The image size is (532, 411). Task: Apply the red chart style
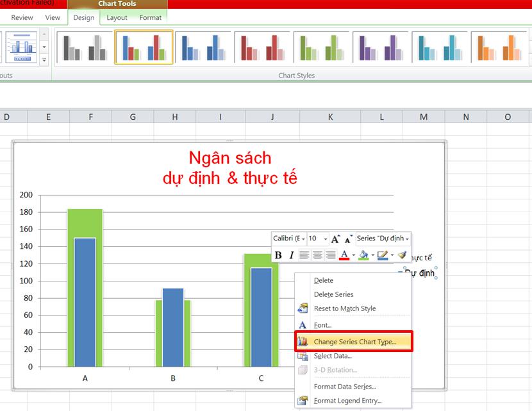point(262,47)
